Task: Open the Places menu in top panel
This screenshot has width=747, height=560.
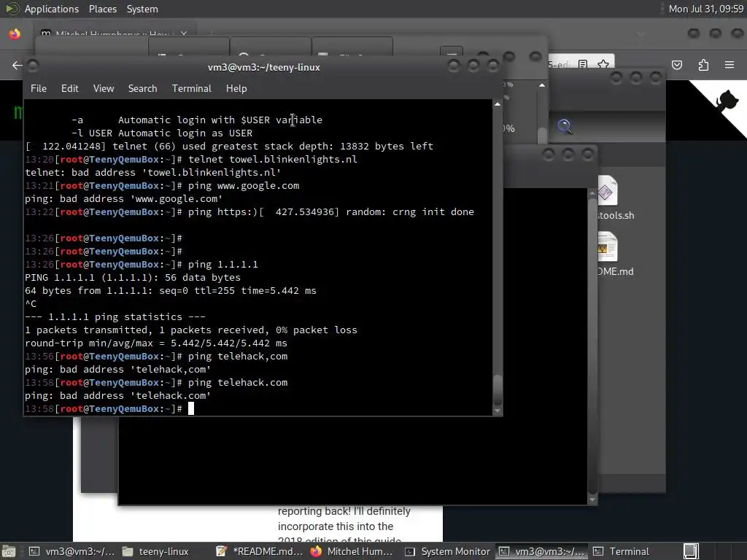Action: (102, 9)
